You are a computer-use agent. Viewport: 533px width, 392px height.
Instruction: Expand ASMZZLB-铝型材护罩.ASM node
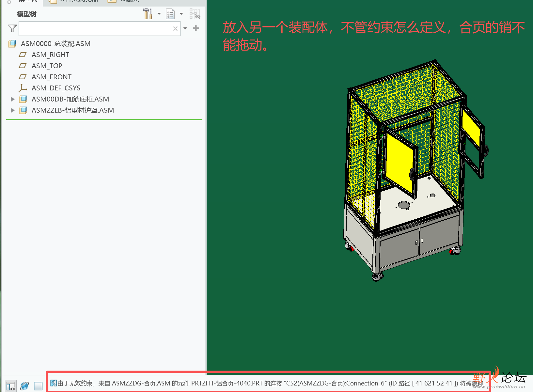pyautogui.click(x=12, y=110)
